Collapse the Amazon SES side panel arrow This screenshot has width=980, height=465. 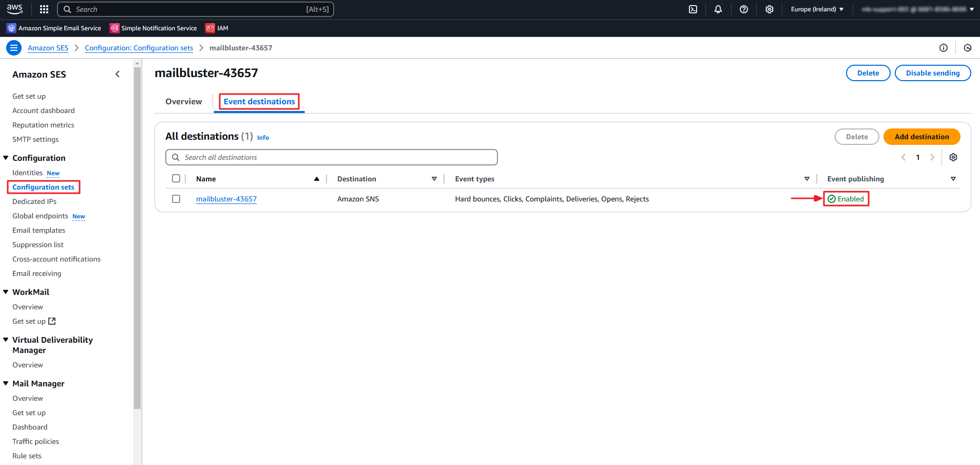tap(118, 74)
